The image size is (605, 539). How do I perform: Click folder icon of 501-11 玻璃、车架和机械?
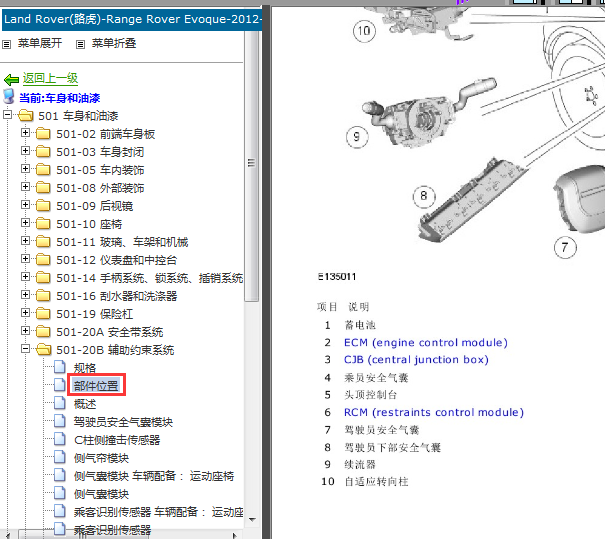point(43,242)
